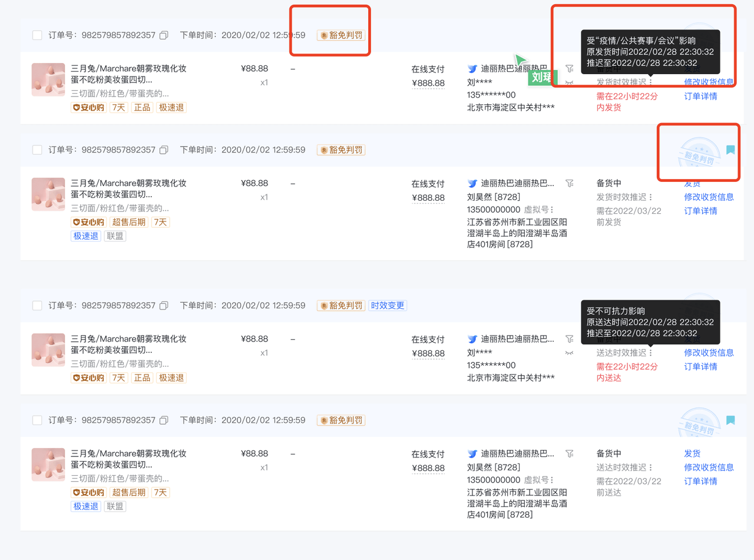Tick the checkbox on the bottom order
Screen dimensions: 754x560
(x=37, y=420)
